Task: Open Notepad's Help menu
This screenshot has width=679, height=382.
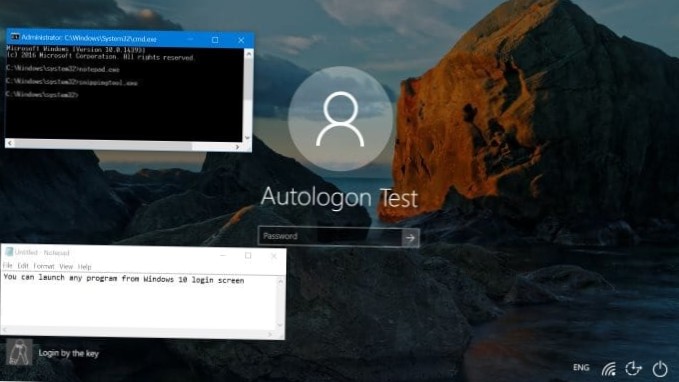Action: click(x=84, y=266)
